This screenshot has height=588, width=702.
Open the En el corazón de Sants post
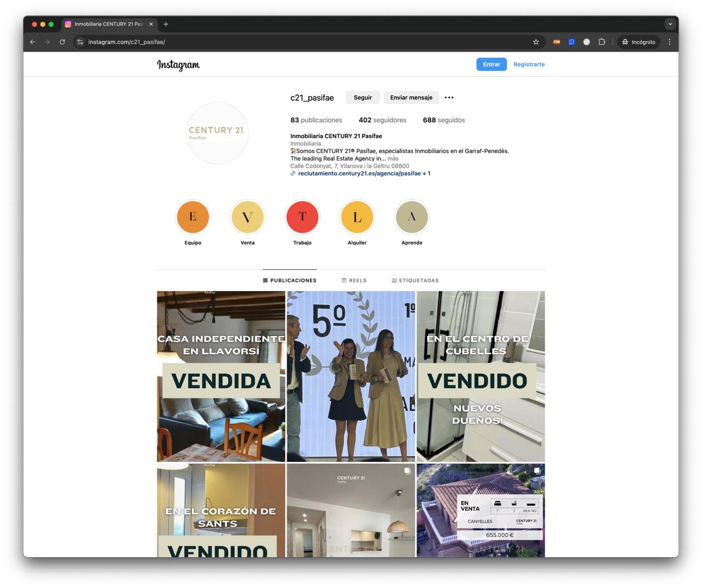pos(221,510)
